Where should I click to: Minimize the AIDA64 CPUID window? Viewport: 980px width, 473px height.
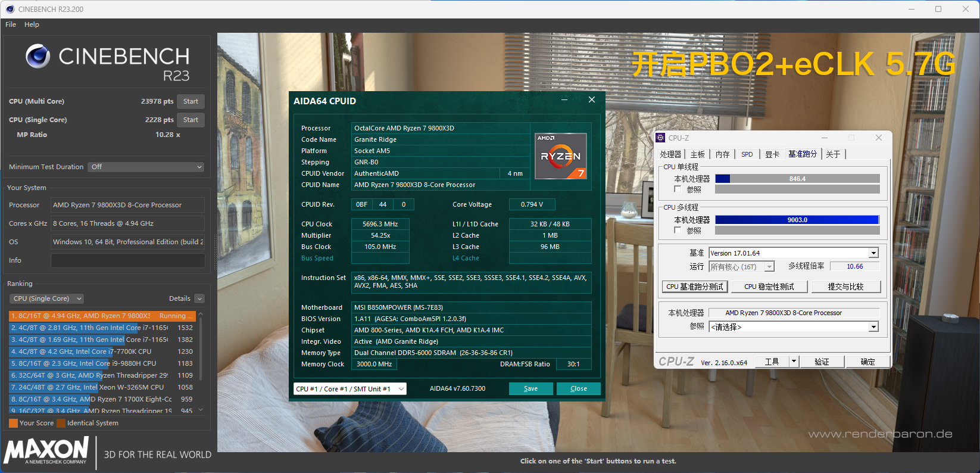pos(564,100)
